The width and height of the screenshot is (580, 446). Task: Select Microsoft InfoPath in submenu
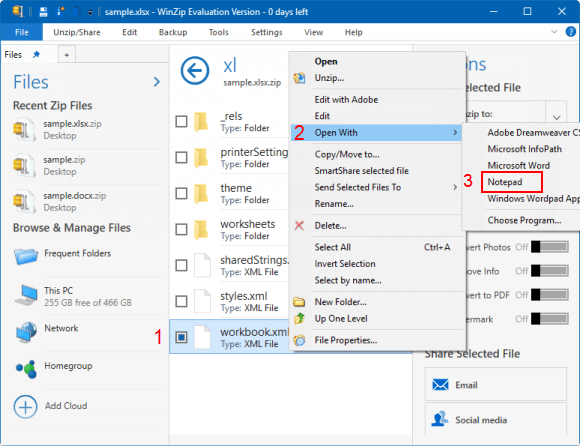(524, 149)
